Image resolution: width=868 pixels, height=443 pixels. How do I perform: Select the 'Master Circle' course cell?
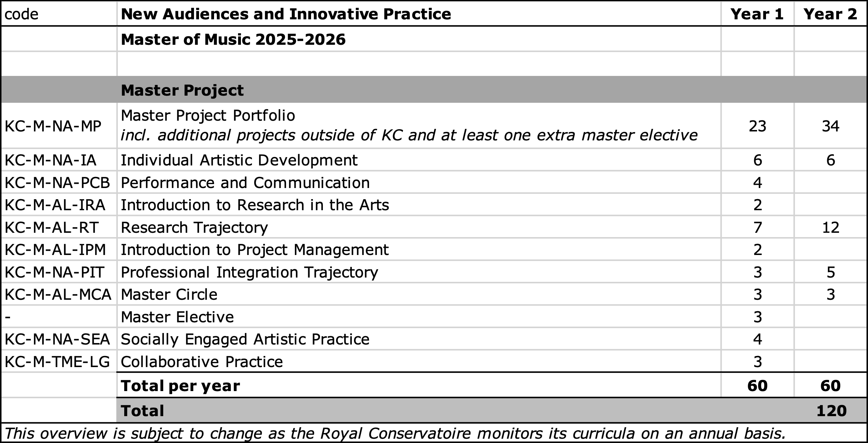click(169, 294)
